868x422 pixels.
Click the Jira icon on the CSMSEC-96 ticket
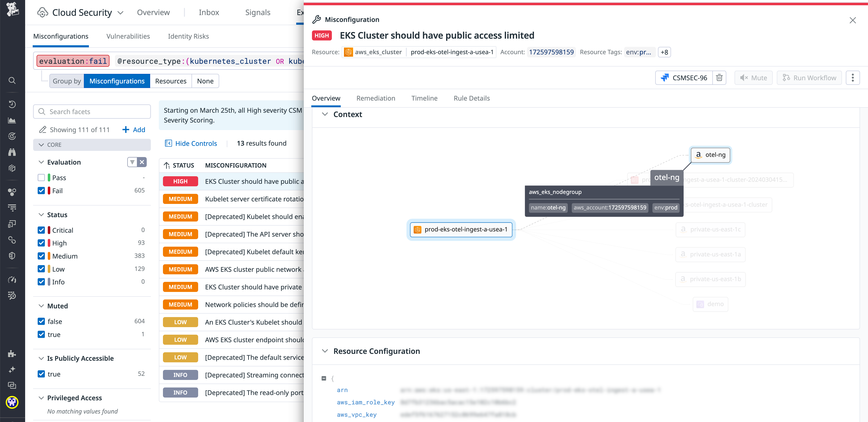coord(664,77)
